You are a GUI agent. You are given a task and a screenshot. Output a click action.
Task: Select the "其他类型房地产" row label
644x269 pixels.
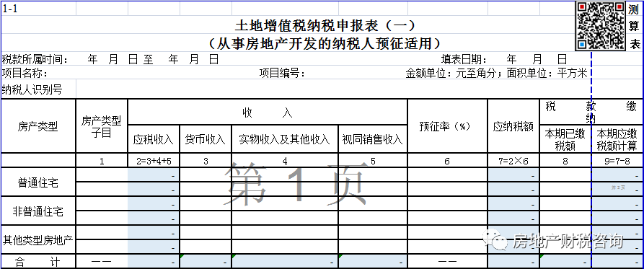tap(39, 240)
